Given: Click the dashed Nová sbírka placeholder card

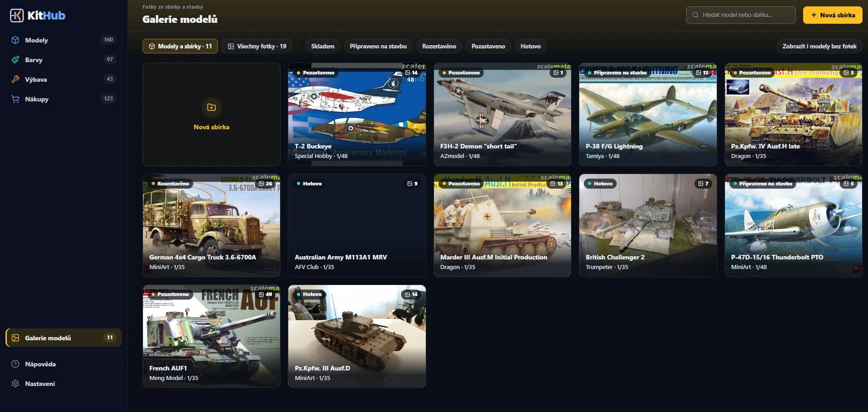Looking at the screenshot, I should click(212, 114).
